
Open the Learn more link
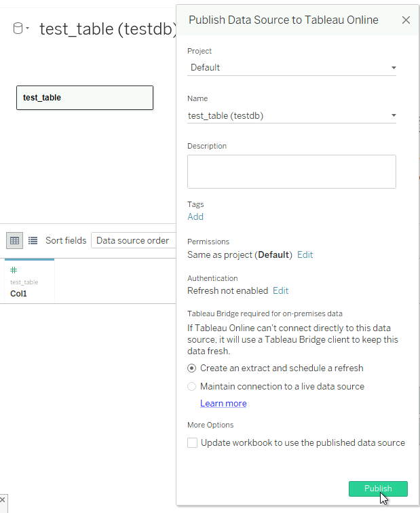tap(223, 403)
